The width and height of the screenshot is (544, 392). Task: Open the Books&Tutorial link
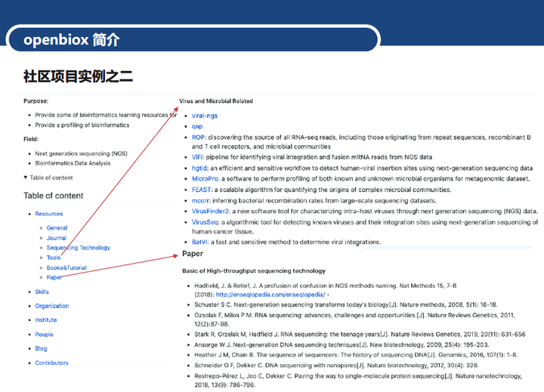pyautogui.click(x=66, y=268)
